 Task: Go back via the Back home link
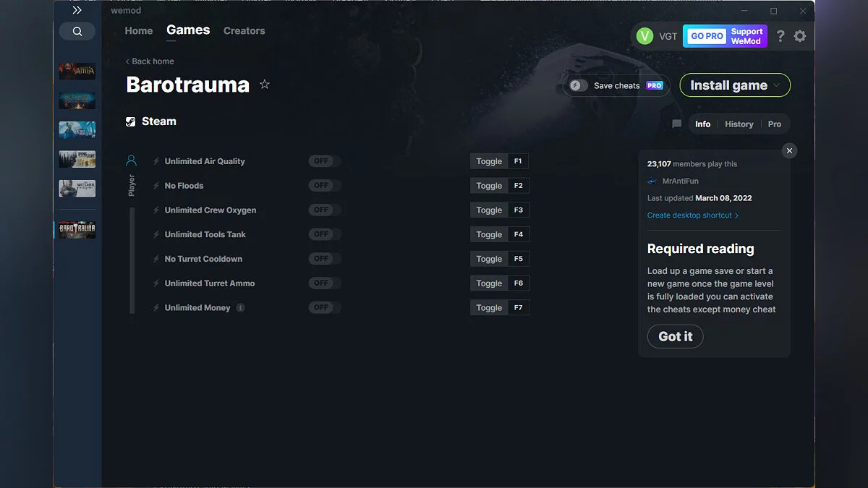(150, 61)
